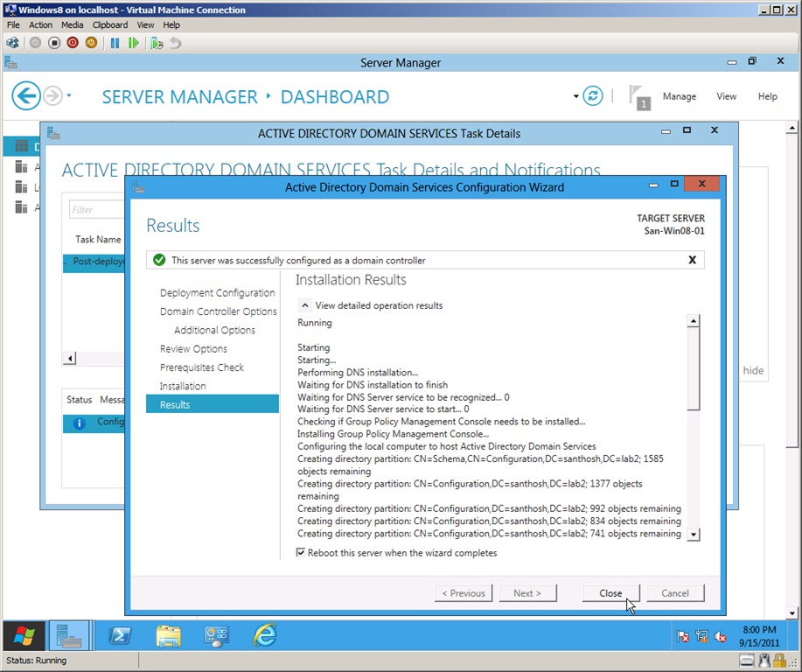Open the File menu

click(x=13, y=24)
